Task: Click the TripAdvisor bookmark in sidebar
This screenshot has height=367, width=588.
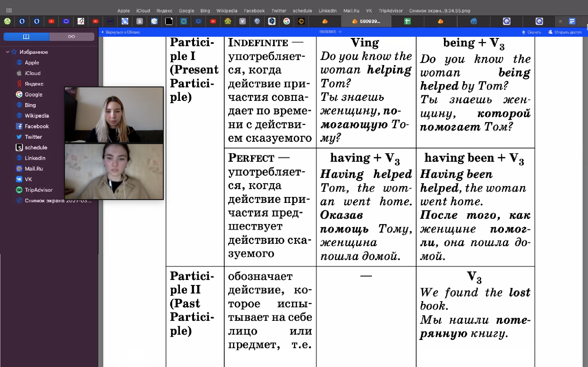Action: [x=38, y=189]
